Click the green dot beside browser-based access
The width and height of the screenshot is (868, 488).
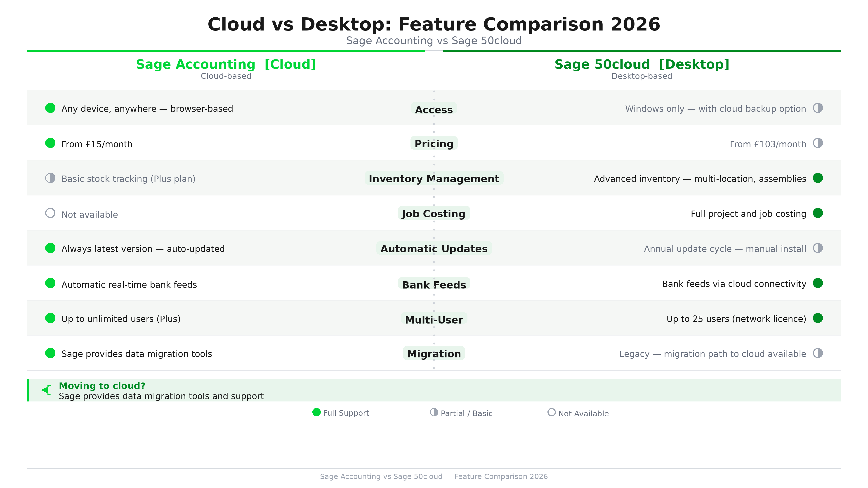click(50, 108)
